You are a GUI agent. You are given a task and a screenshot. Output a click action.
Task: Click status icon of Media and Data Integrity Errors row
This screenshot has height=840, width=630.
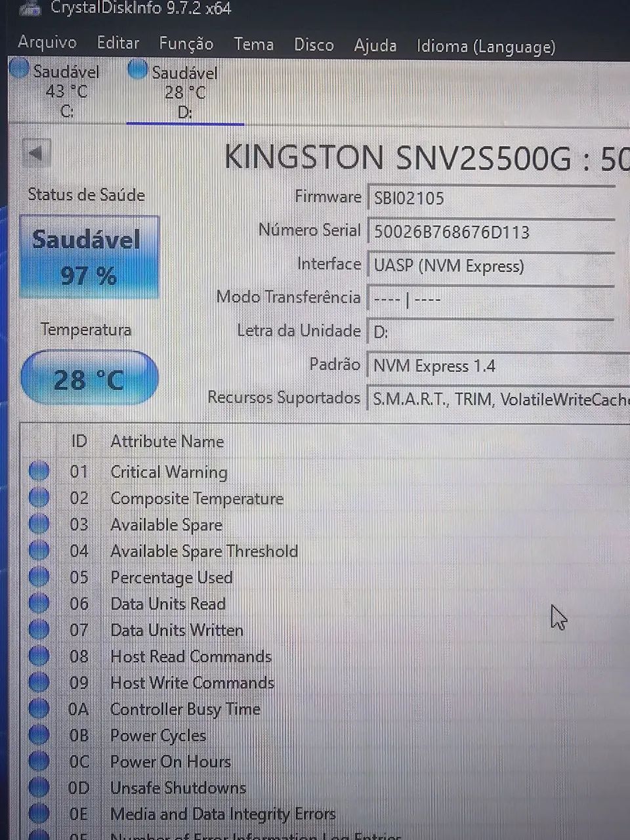[x=39, y=813]
